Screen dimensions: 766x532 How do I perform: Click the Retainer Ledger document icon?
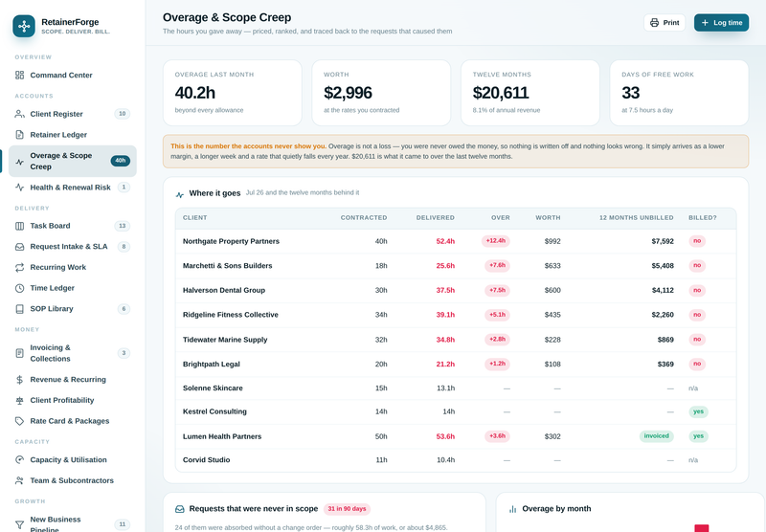click(x=19, y=135)
